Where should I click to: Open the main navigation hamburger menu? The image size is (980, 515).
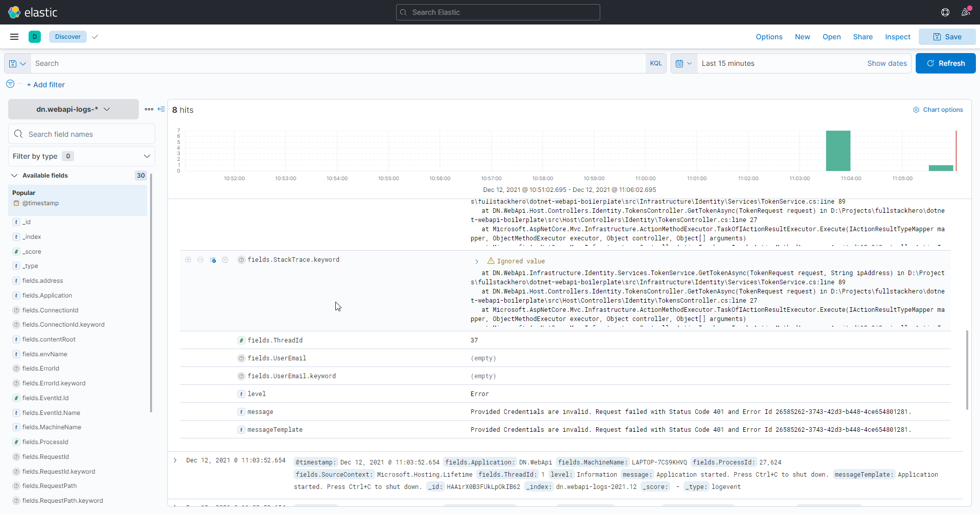pos(14,36)
